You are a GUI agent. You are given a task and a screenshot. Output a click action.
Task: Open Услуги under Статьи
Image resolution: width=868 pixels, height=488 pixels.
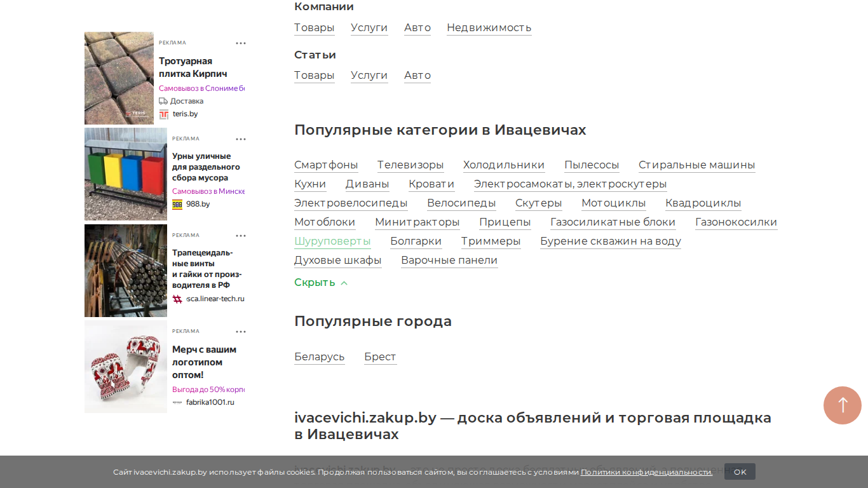369,76
